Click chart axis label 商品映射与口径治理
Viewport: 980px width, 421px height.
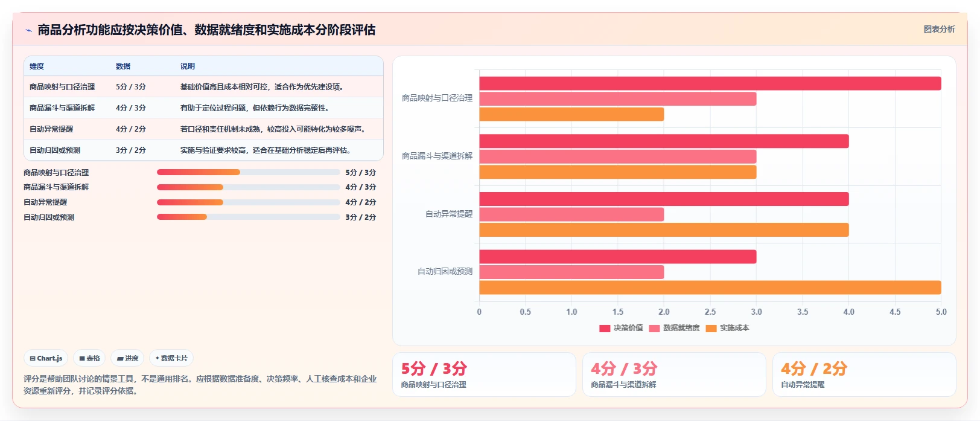[x=437, y=98]
